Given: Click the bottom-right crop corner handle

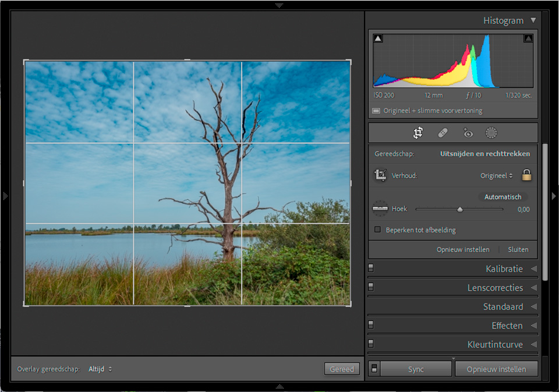Looking at the screenshot, I should click(x=350, y=305).
